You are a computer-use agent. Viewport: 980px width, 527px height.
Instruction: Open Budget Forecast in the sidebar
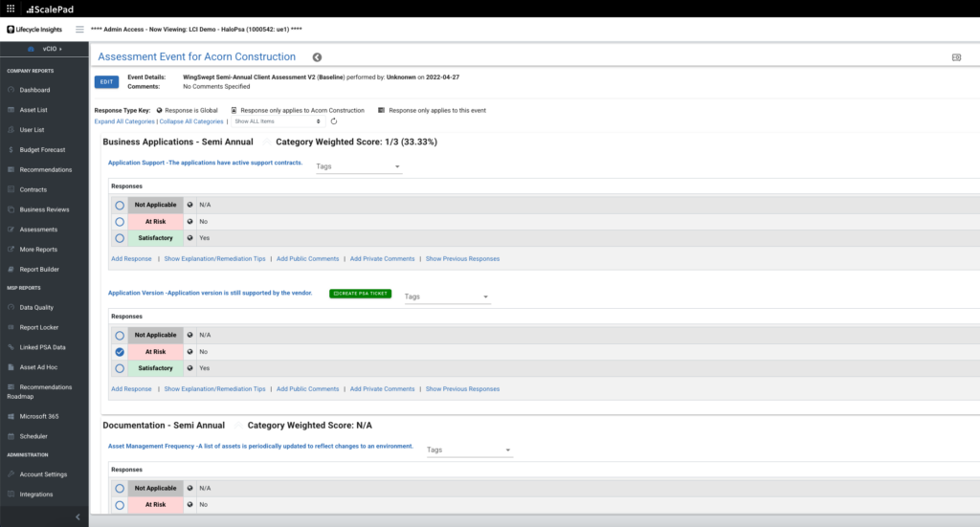pos(42,150)
